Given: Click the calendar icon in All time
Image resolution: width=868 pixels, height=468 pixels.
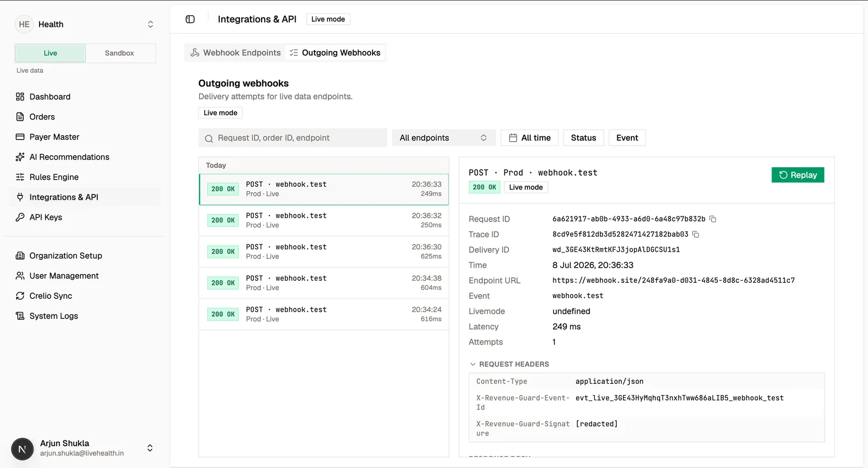Looking at the screenshot, I should 513,138.
